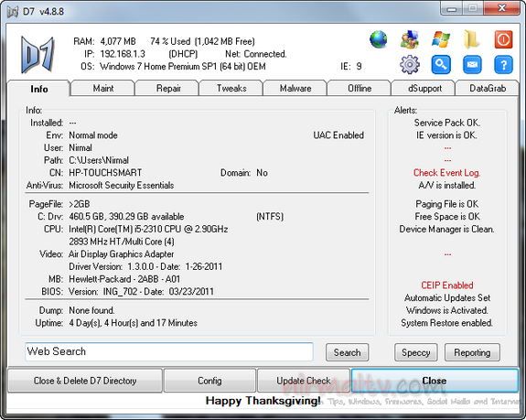Select the Offline tab
Screen dimensions: 526x420
(x=360, y=88)
